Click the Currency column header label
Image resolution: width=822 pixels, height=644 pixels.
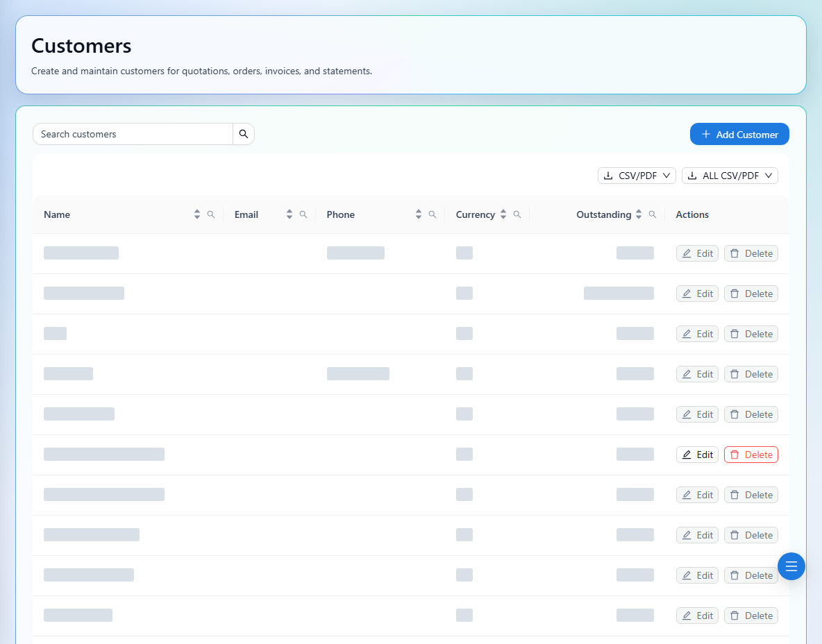[476, 215]
